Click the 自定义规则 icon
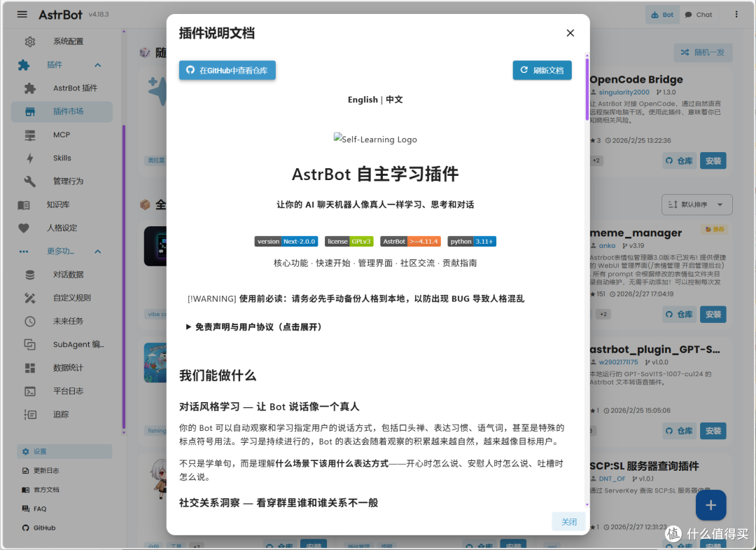The height and width of the screenshot is (550, 756). click(x=30, y=298)
